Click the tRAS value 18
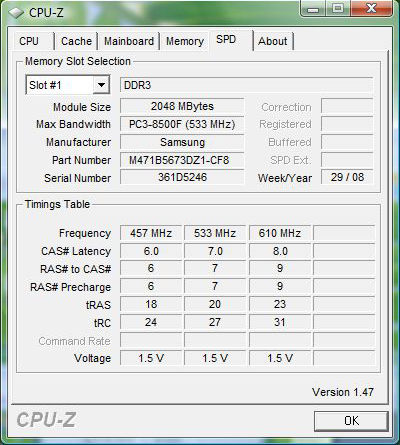 click(x=151, y=304)
